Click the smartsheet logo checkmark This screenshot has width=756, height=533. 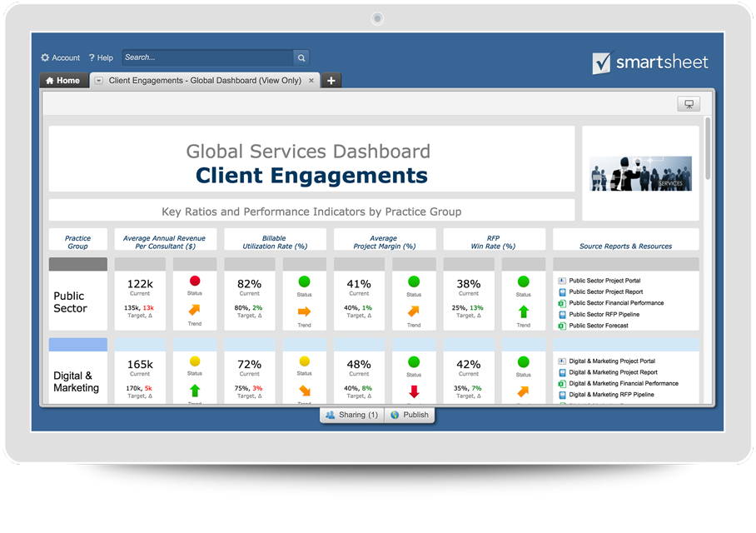(601, 62)
